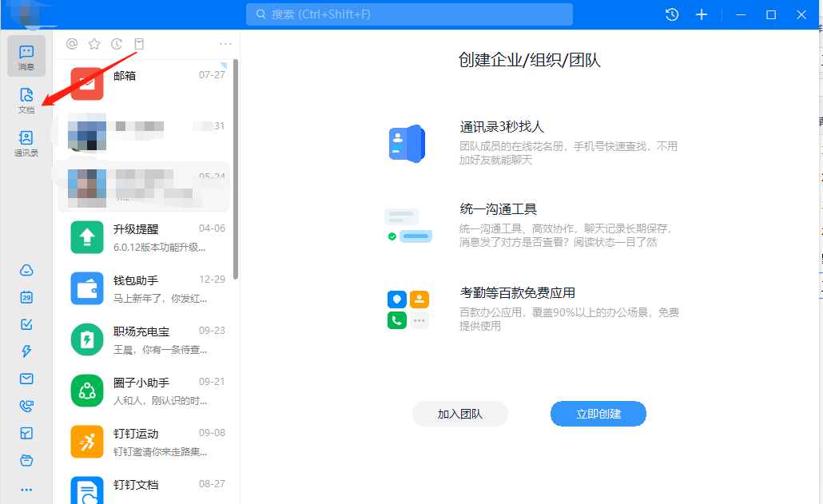Open the 钱包助手 chat entry
Viewport: 823px width, 504px height.
pos(148,288)
